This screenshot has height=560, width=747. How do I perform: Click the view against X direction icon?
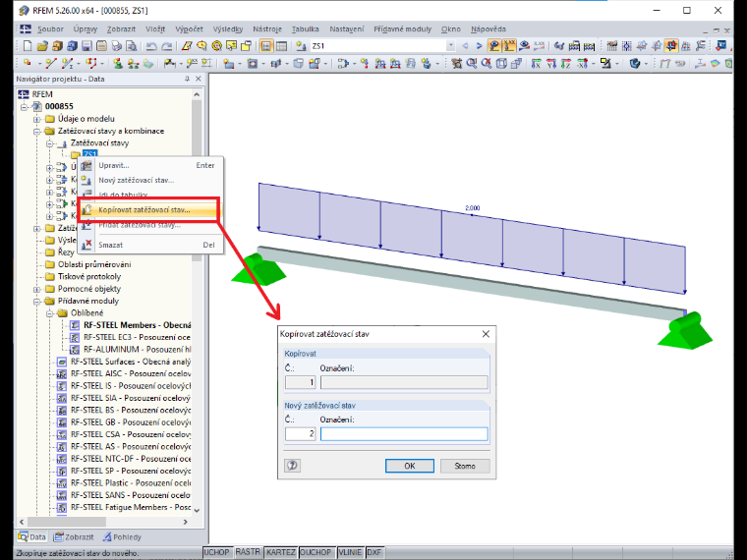582,63
